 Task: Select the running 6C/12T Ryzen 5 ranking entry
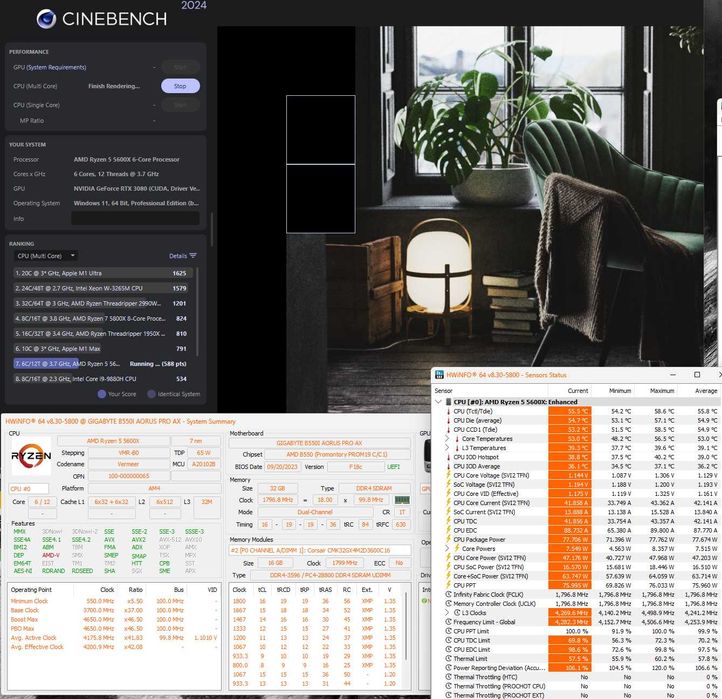coord(101,364)
